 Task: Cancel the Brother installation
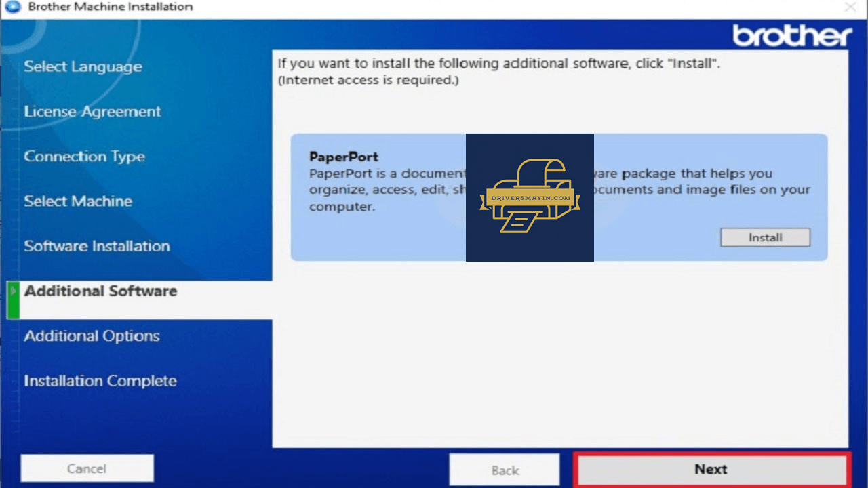[87, 468]
